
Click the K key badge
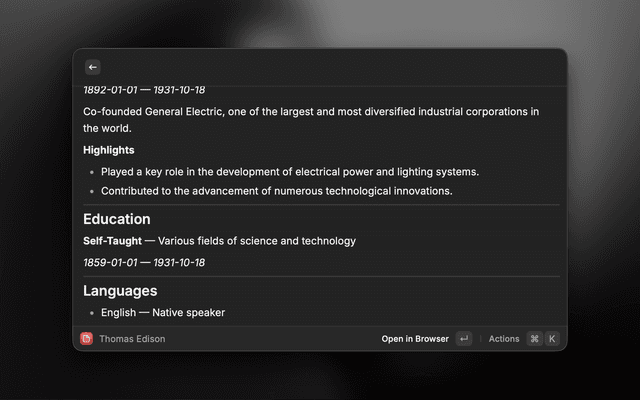pos(551,339)
